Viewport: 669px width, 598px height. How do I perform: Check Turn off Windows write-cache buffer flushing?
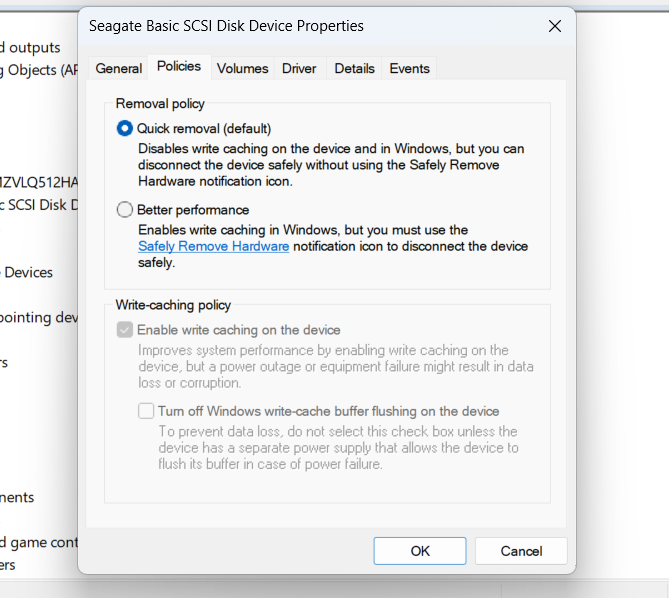tap(146, 411)
